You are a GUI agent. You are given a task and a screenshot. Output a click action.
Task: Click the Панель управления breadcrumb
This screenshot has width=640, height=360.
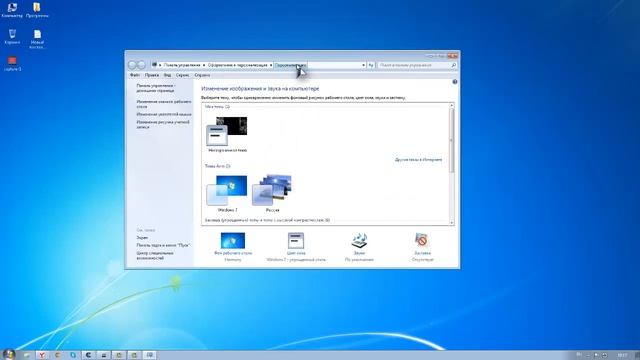182,65
